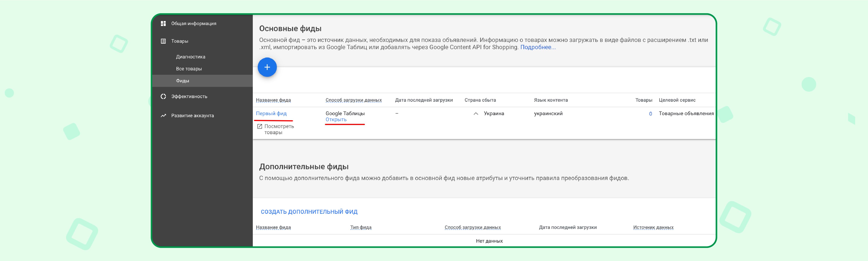
Task: Go to Диагностика submenu
Action: [x=190, y=57]
